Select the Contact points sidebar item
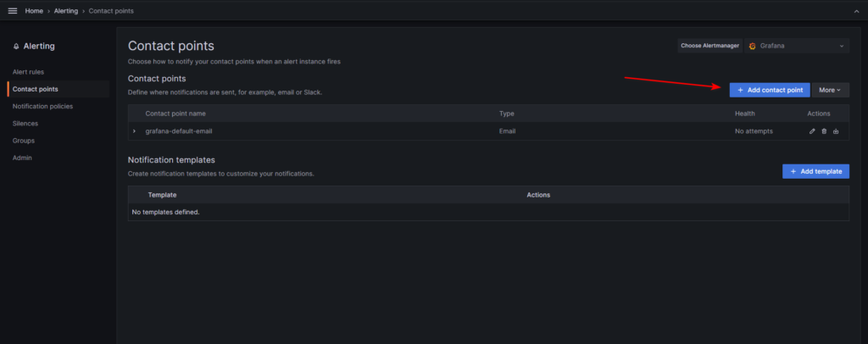Viewport: 868px width, 344px height. 36,89
